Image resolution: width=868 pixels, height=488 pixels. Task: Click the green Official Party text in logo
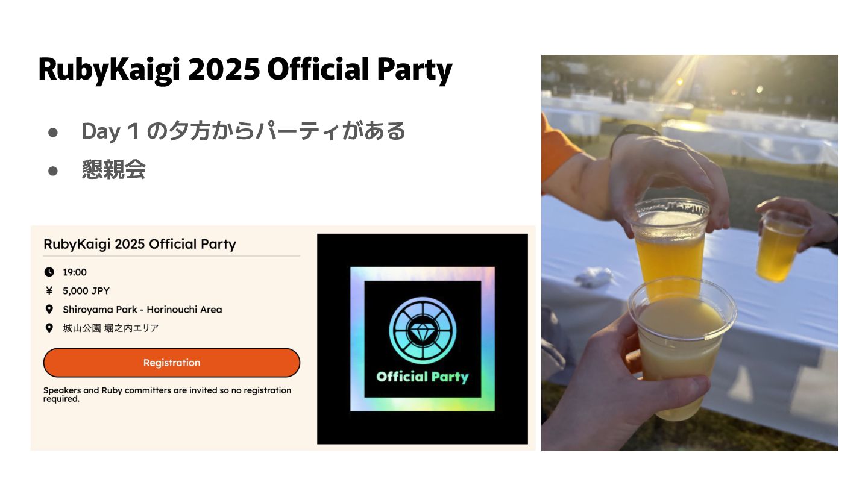[x=423, y=377]
